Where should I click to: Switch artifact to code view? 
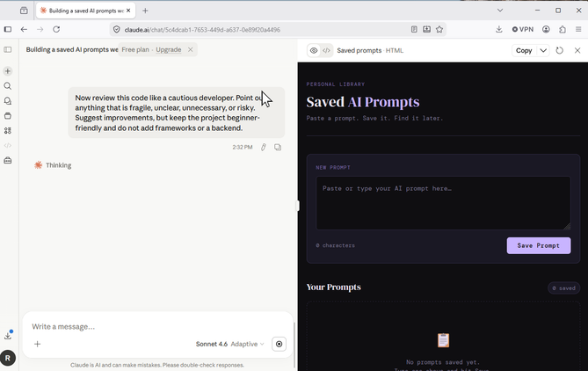pyautogui.click(x=326, y=50)
